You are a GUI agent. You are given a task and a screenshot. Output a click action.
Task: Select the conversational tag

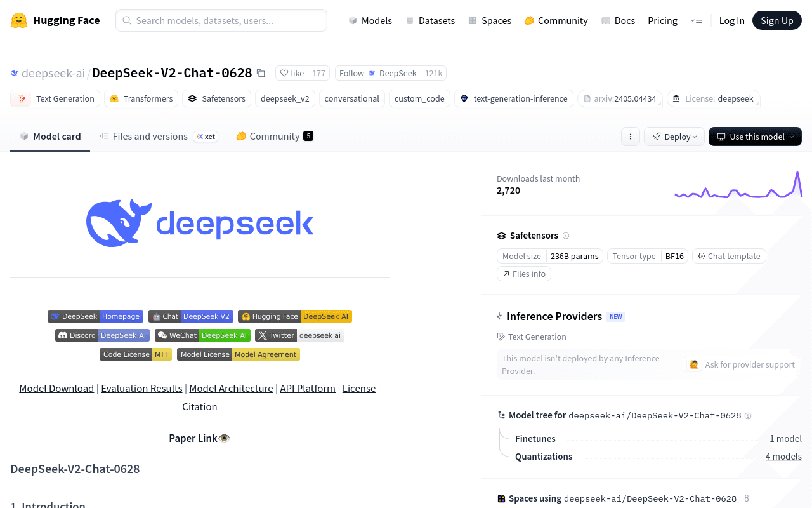[x=351, y=98]
